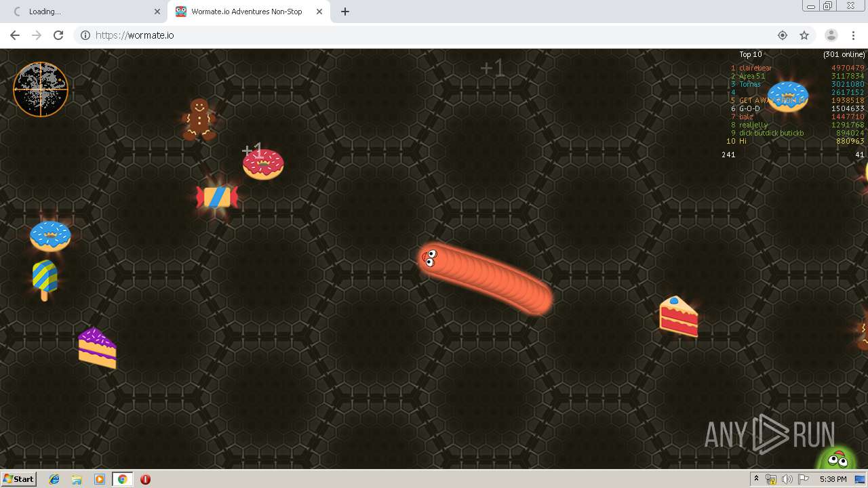
Task: Reload the wormate.io page
Action: point(58,35)
